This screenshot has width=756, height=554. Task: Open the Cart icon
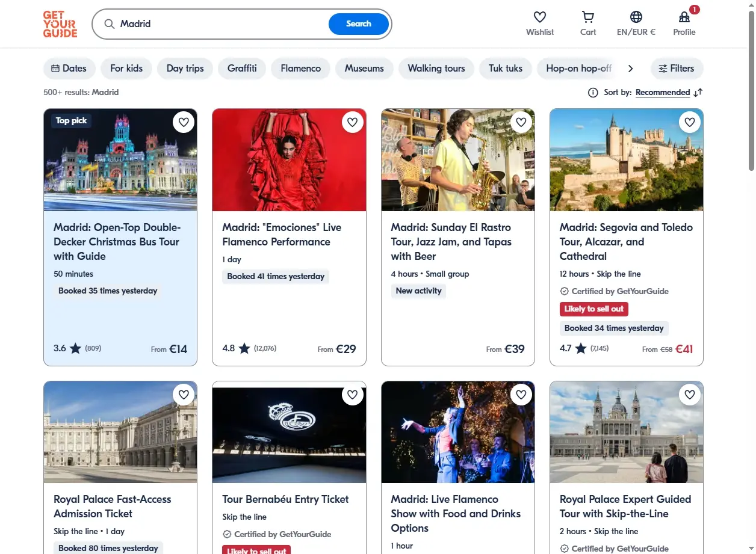[588, 17]
